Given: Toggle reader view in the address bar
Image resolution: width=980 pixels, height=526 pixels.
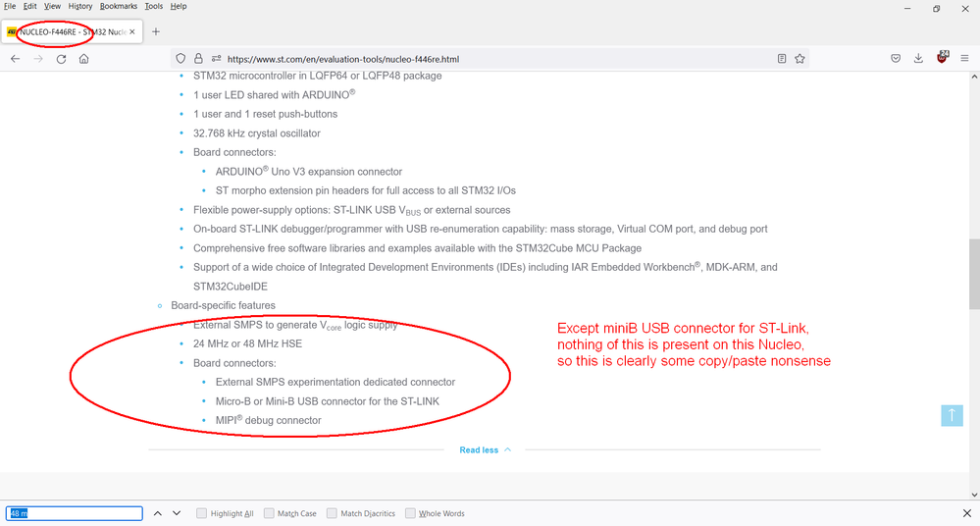Looking at the screenshot, I should [782, 59].
